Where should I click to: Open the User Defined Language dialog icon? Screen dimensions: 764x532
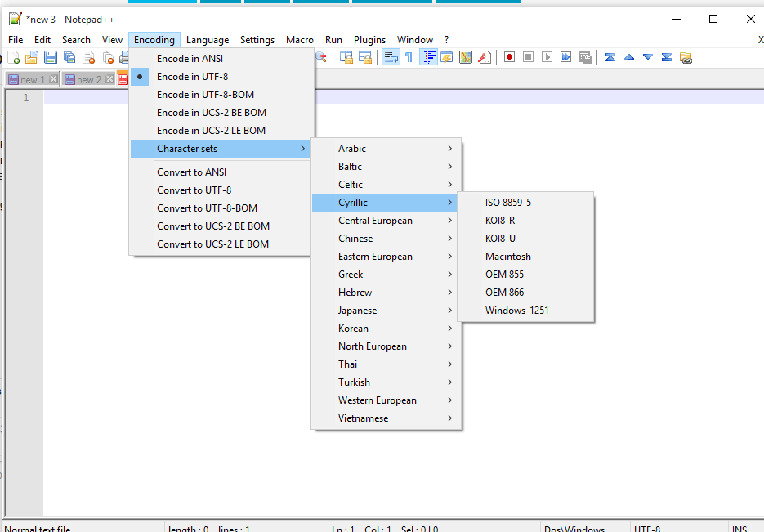(x=447, y=57)
